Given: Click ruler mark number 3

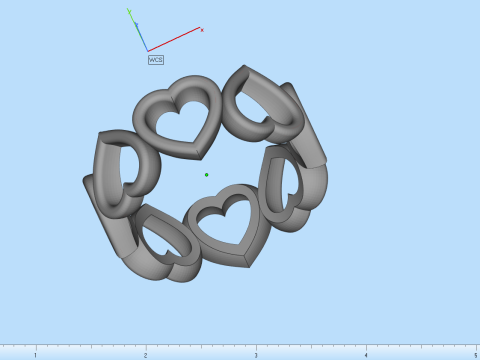Looking at the screenshot, I should pos(256,356).
